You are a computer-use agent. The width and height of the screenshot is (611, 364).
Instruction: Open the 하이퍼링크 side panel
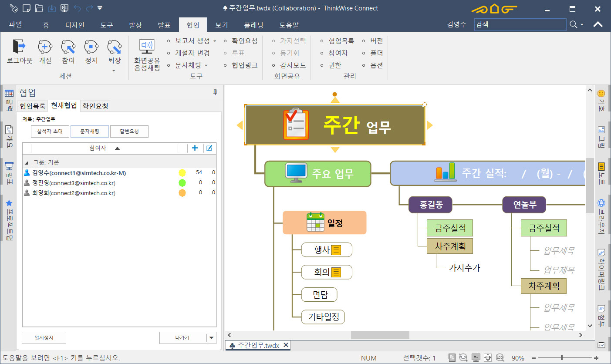coord(601,270)
